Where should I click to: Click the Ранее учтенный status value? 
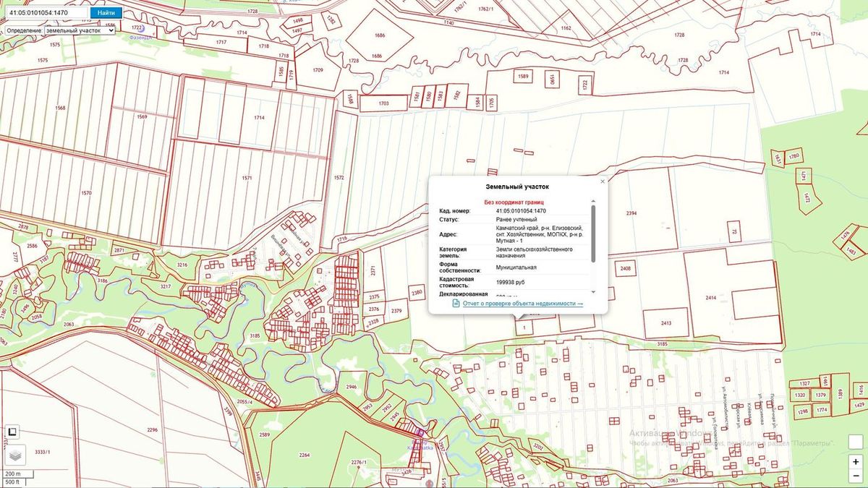(x=516, y=219)
